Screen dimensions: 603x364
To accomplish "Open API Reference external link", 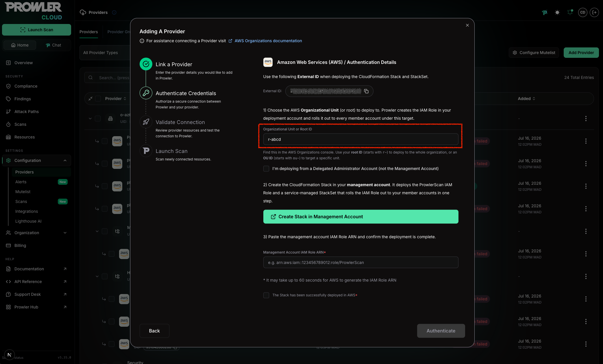I will point(36,282).
